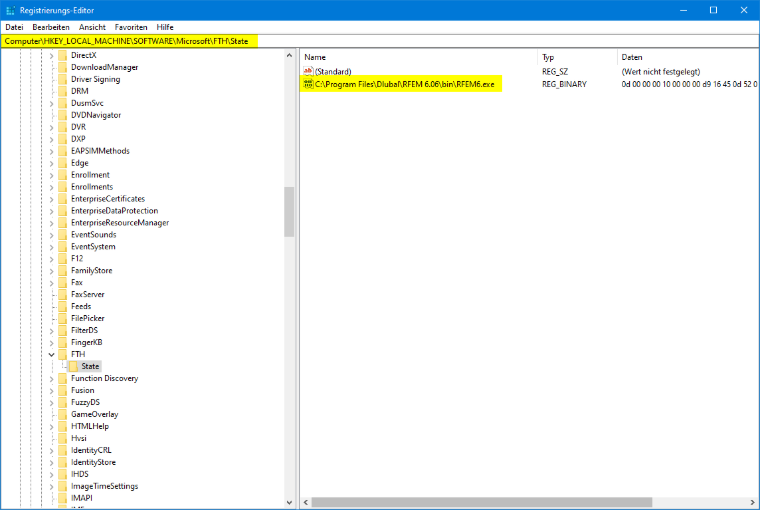Click the Feeds folder icon
Image resolution: width=760 pixels, height=510 pixels.
63,306
